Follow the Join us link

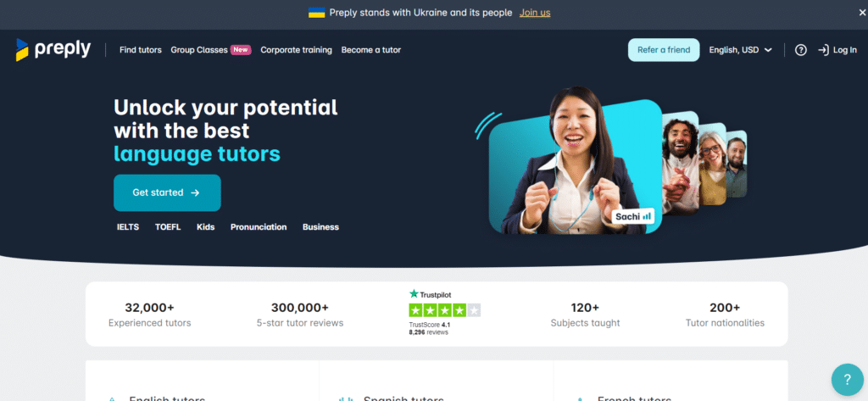(x=535, y=13)
